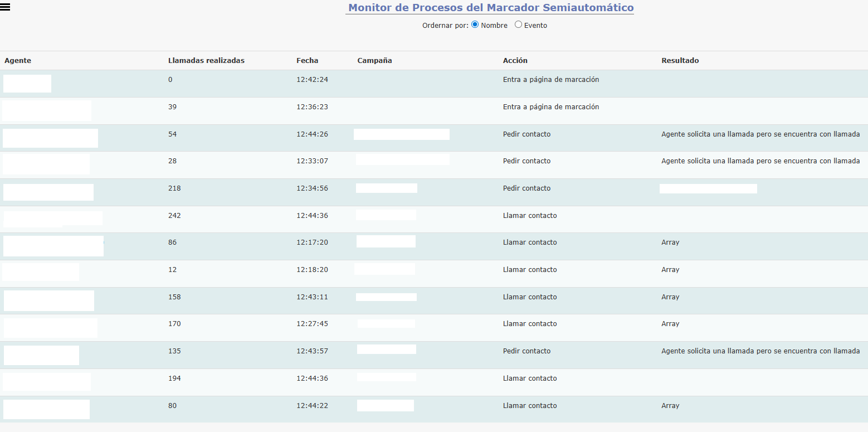
Task: Open the hamburger menu icon
Action: pos(6,7)
